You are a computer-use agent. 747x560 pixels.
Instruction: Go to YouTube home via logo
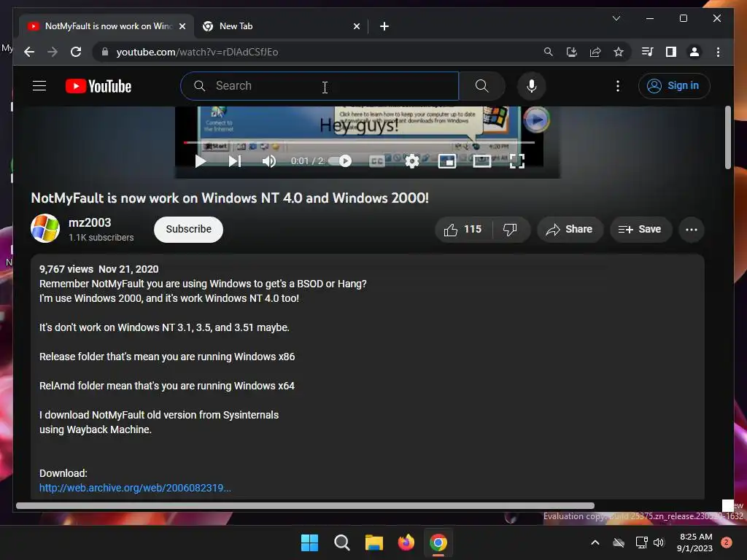pos(98,86)
